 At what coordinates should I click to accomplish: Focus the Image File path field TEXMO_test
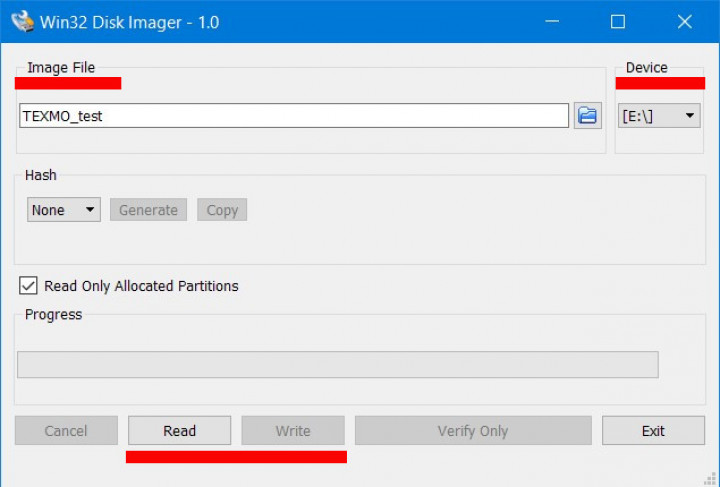294,116
